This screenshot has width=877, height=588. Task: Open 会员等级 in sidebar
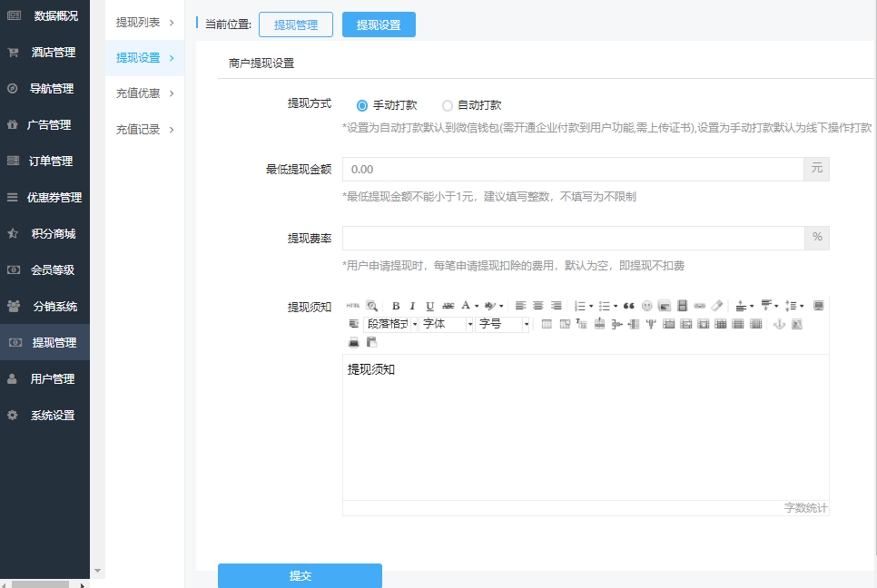tap(44, 270)
